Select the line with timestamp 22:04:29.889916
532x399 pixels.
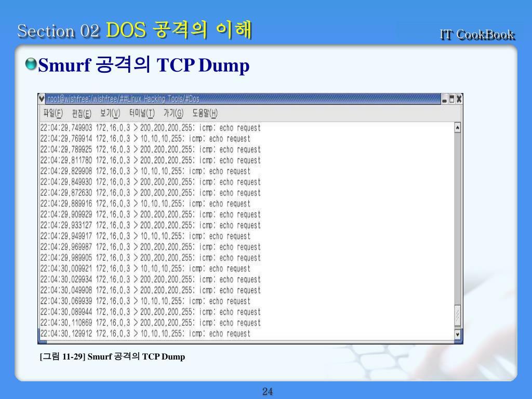click(x=145, y=204)
